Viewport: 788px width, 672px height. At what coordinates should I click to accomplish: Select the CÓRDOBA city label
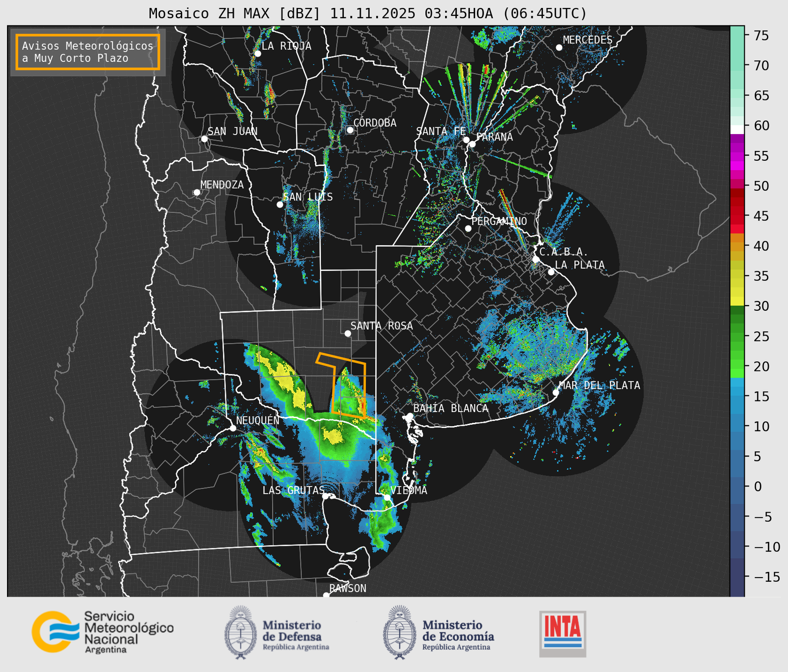pyautogui.click(x=375, y=122)
